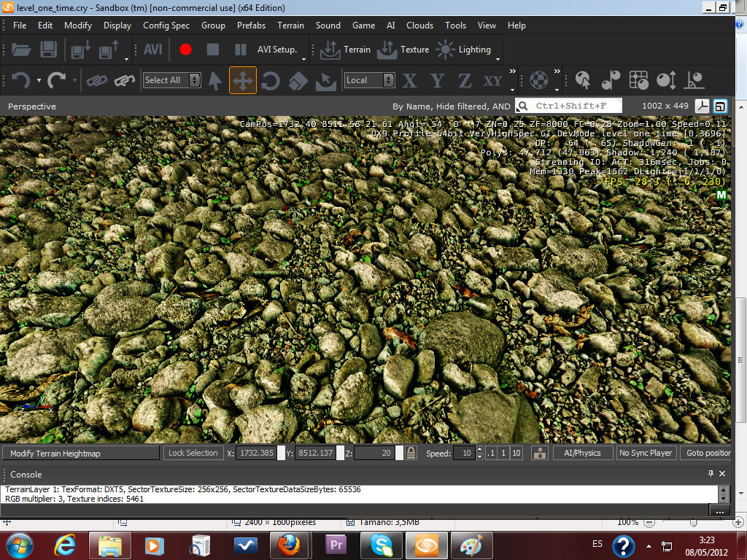747x560 pixels.
Task: Toggle X axis constraint
Action: click(x=410, y=80)
